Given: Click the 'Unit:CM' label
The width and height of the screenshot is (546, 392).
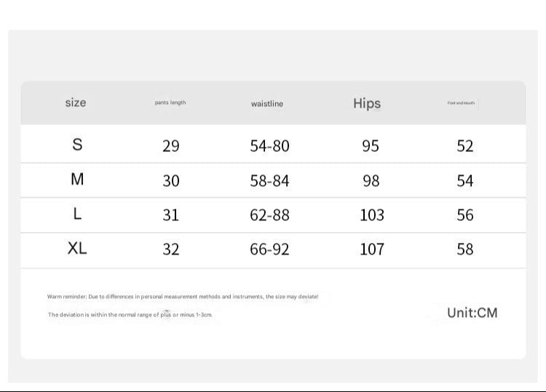Looking at the screenshot, I should [x=472, y=313].
